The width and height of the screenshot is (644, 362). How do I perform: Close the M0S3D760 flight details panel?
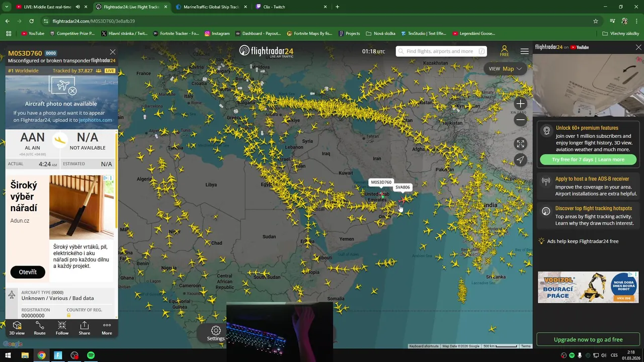113,52
